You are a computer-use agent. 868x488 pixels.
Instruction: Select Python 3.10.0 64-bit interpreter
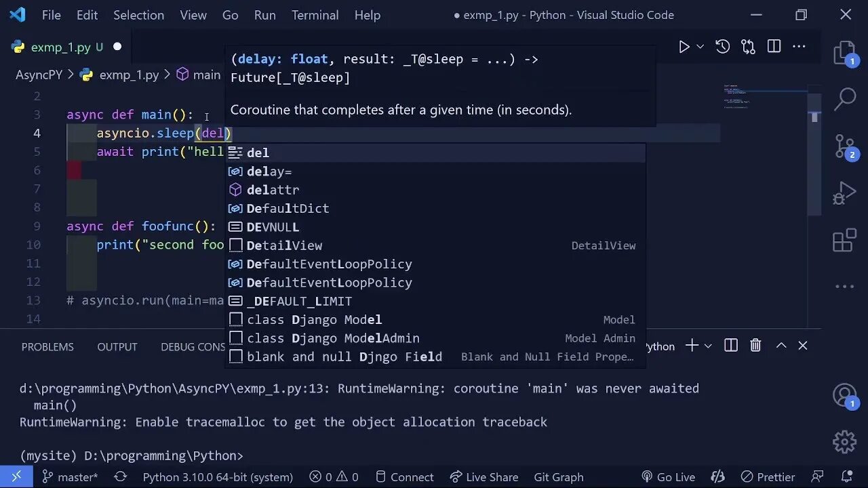(218, 477)
